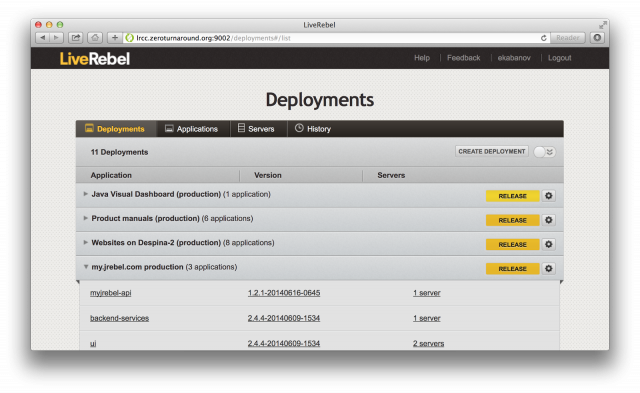The width and height of the screenshot is (640, 393).
Task: Collapse the my.jrebel.com production deployment
Action: coord(86,267)
